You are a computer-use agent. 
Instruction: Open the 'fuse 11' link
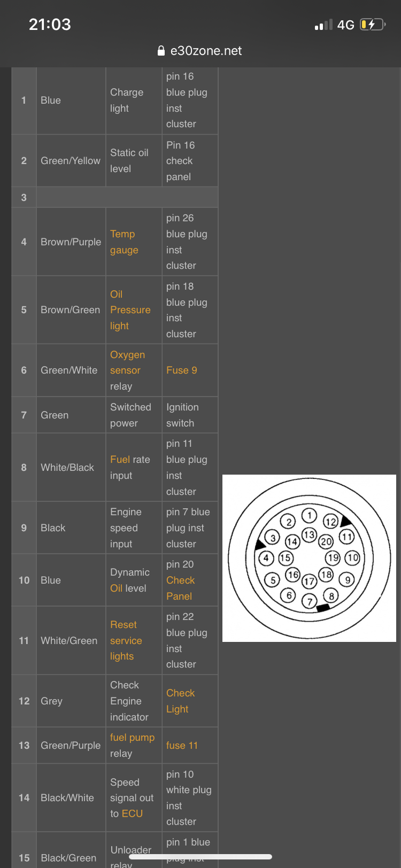182,746
